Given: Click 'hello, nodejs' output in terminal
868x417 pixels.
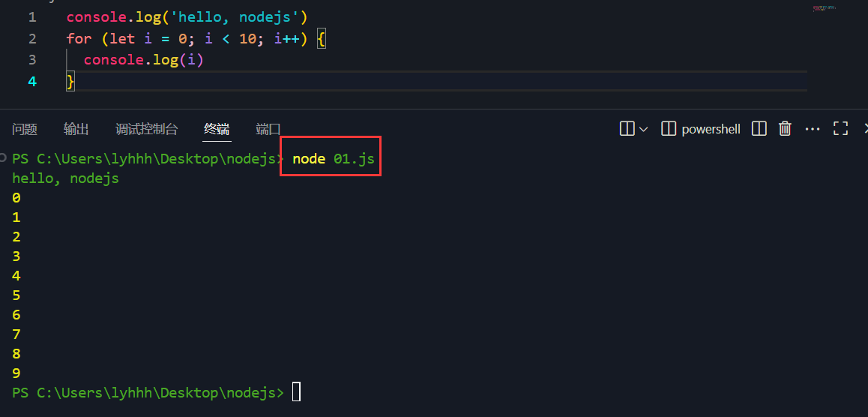Looking at the screenshot, I should pos(65,178).
